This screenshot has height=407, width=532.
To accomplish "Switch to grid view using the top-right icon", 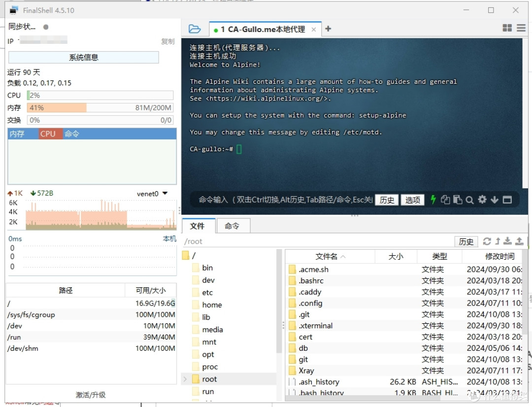I will pyautogui.click(x=507, y=28).
